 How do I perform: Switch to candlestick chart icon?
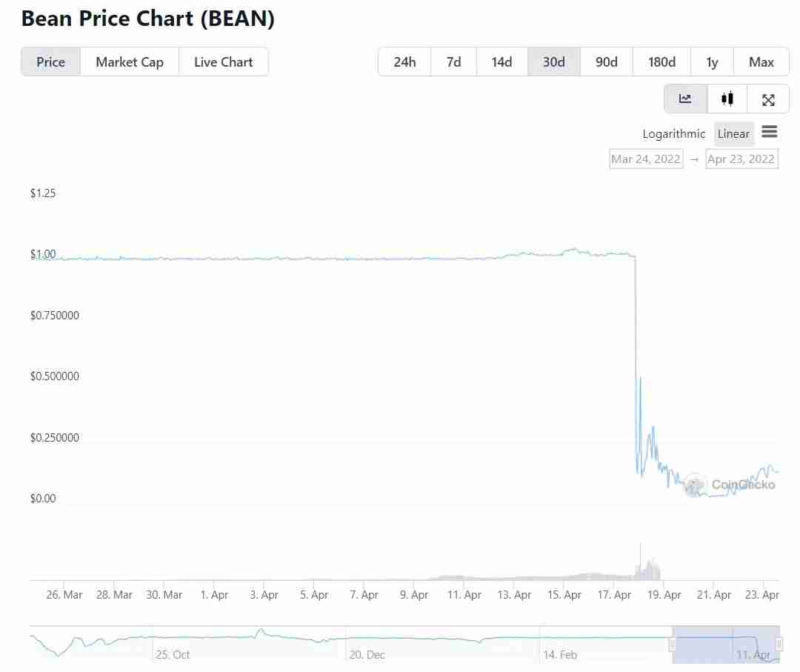coord(727,99)
